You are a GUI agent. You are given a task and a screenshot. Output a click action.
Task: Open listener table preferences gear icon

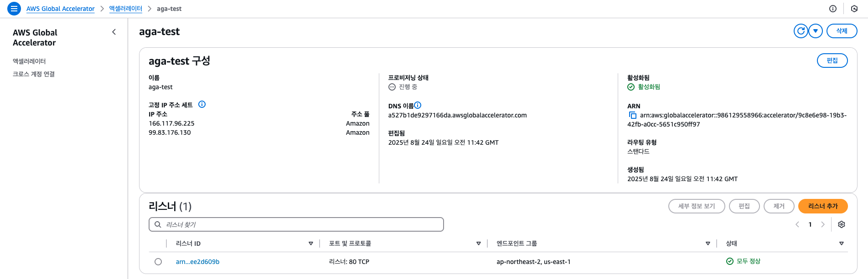click(x=842, y=224)
